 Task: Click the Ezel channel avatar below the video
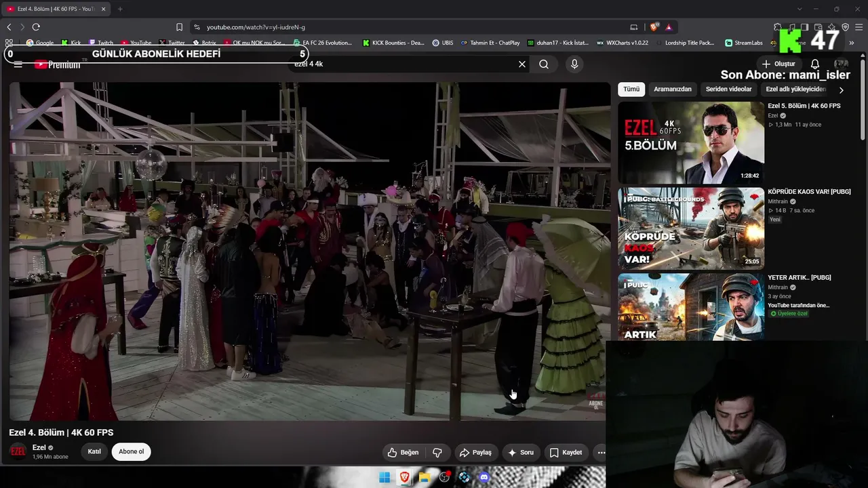(18, 451)
